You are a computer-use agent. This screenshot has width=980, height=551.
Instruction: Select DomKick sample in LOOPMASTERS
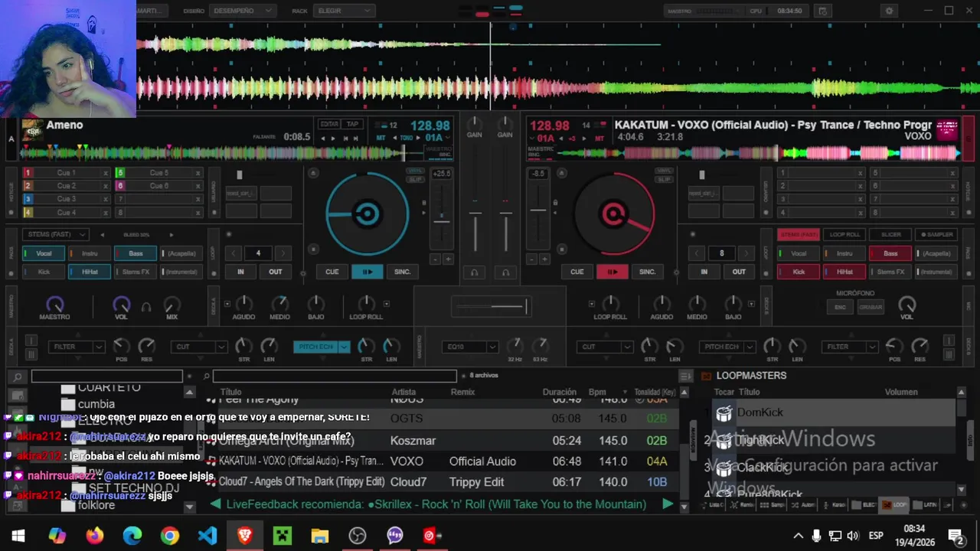(x=834, y=412)
